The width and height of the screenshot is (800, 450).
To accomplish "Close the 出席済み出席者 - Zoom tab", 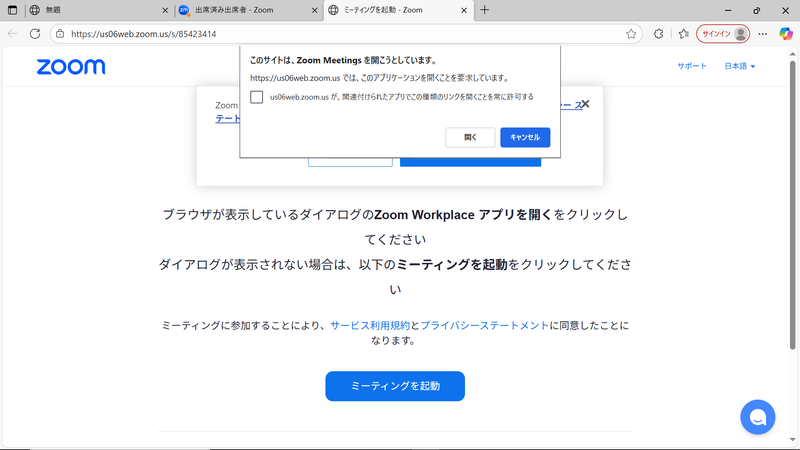I will pyautogui.click(x=314, y=10).
